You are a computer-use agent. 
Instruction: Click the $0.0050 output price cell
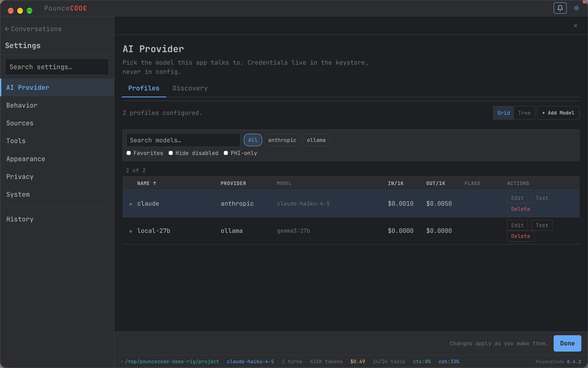(439, 204)
